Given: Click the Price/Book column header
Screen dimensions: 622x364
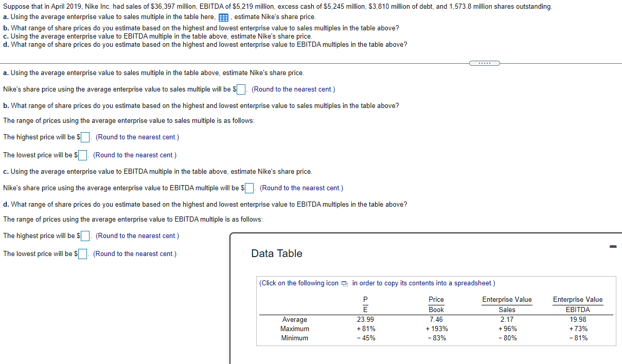Looking at the screenshot, I should point(436,304).
